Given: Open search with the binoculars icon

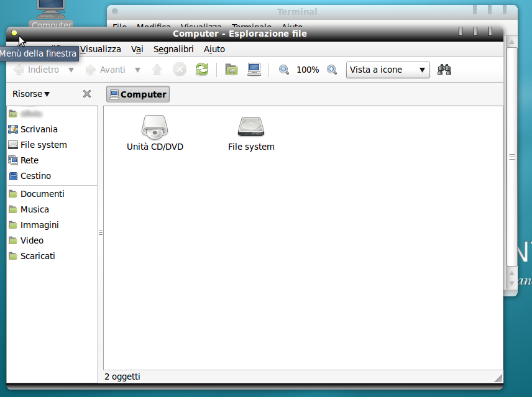Looking at the screenshot, I should [x=444, y=70].
